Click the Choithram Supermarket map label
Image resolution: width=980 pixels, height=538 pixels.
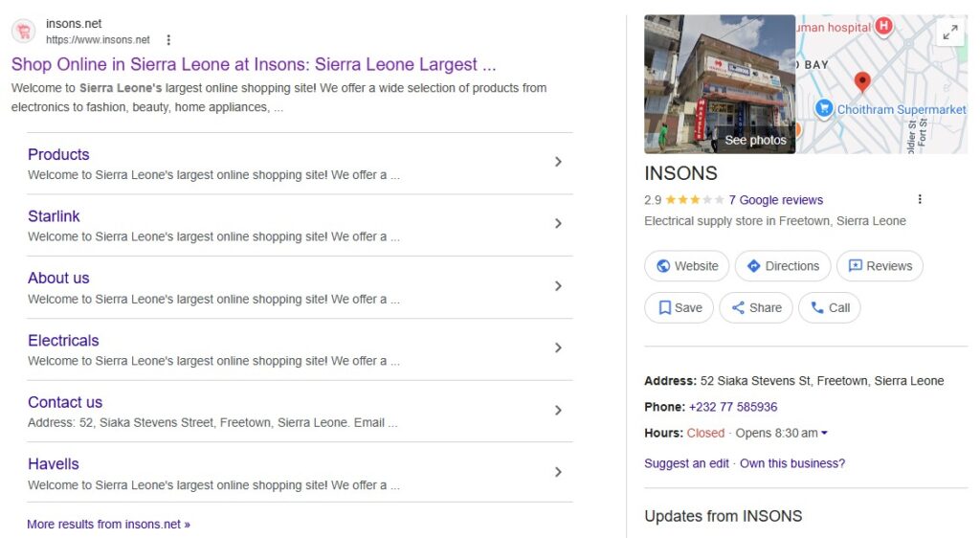point(902,109)
